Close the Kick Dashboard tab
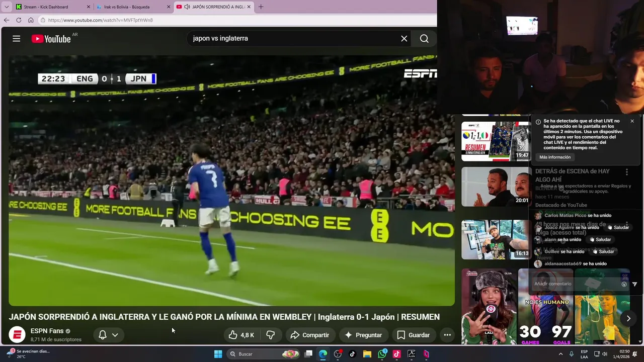This screenshot has width=644, height=362. [x=89, y=7]
